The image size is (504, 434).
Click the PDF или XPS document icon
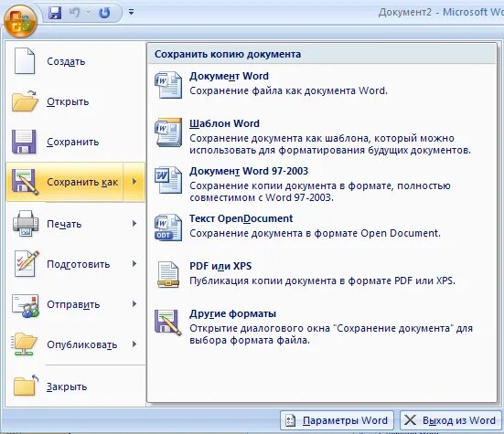(168, 274)
